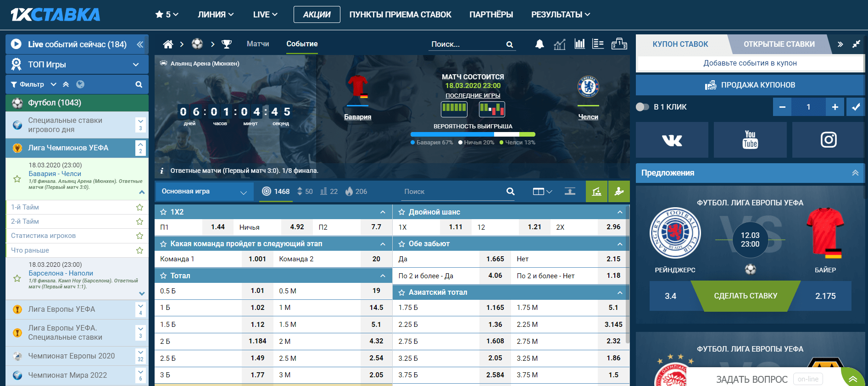The width and height of the screenshot is (868, 386).
Task: Open the list view icon
Action: click(x=598, y=44)
